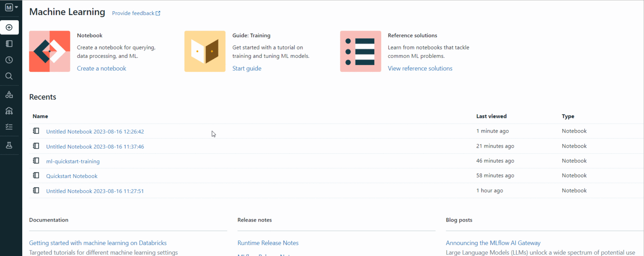644x256 pixels.
Task: Open Announcing the MLflow AI Gateway post
Action: tap(493, 243)
